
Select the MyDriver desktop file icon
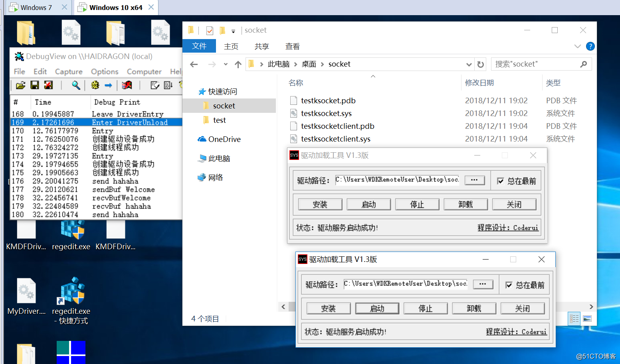(x=26, y=296)
